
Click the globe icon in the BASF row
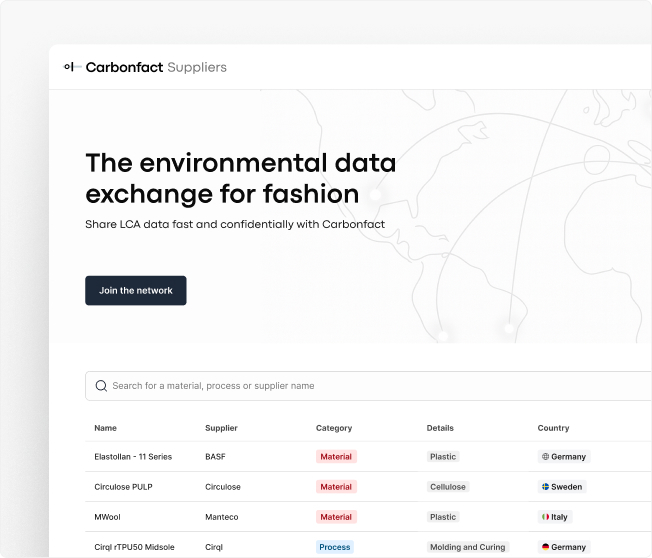[x=545, y=457]
